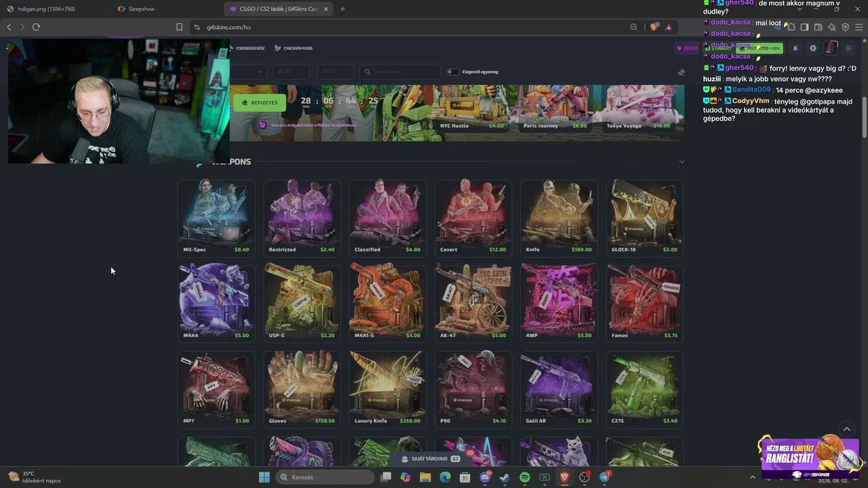Image resolution: width=868 pixels, height=488 pixels.
Task: Open the Galil AR case
Action: tap(559, 388)
